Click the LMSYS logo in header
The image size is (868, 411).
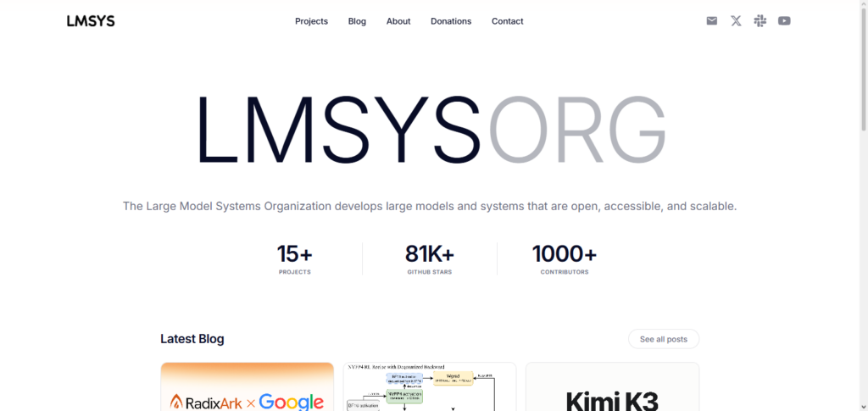pos(91,21)
